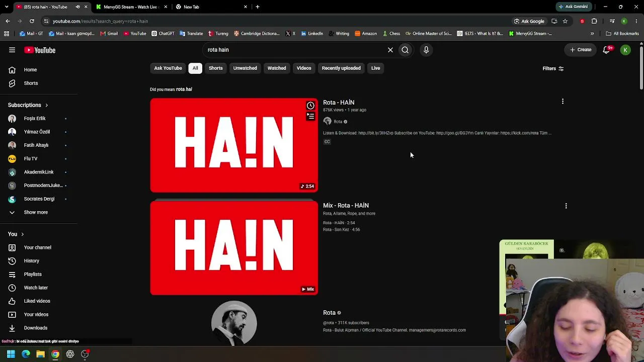The image size is (644, 362).
Task: Open the YouTube guide hamburger menu
Action: point(12,50)
